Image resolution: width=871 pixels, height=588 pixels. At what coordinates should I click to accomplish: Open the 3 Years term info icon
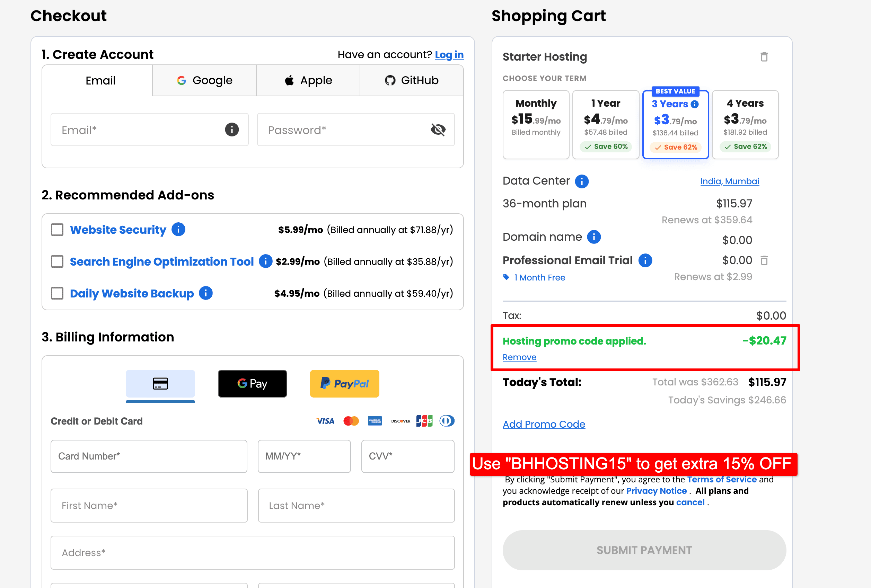coord(694,104)
